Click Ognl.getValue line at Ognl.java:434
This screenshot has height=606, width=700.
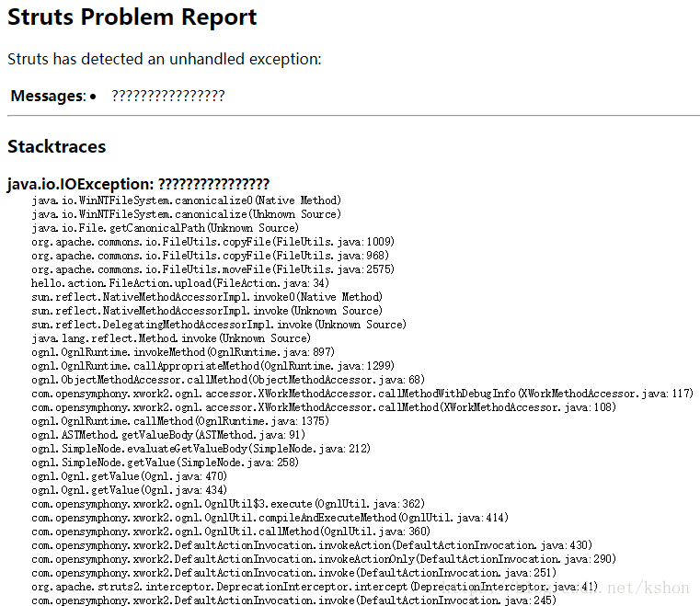(130, 491)
